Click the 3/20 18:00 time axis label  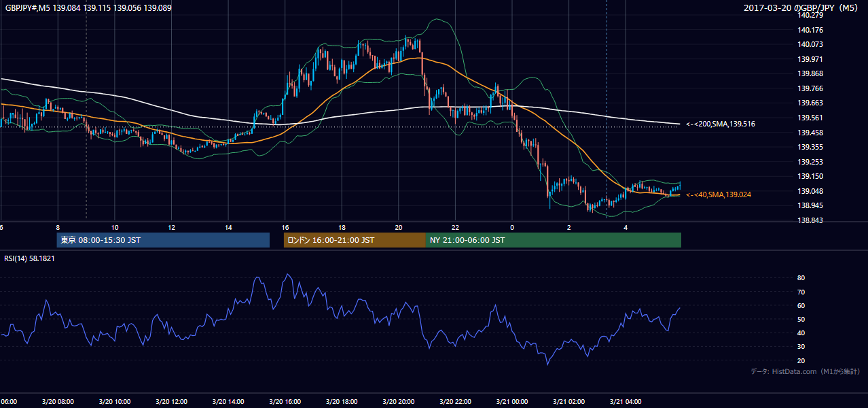pyautogui.click(x=342, y=402)
